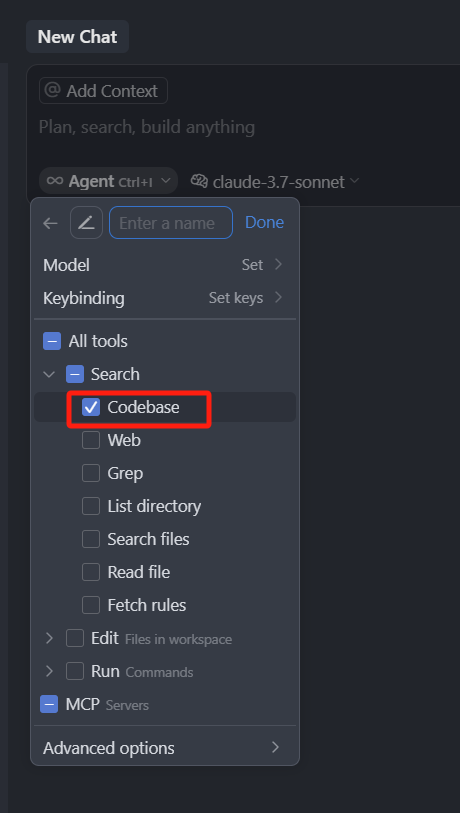This screenshot has height=813, width=460.
Task: Collapse the Search tools group
Action: coord(49,374)
